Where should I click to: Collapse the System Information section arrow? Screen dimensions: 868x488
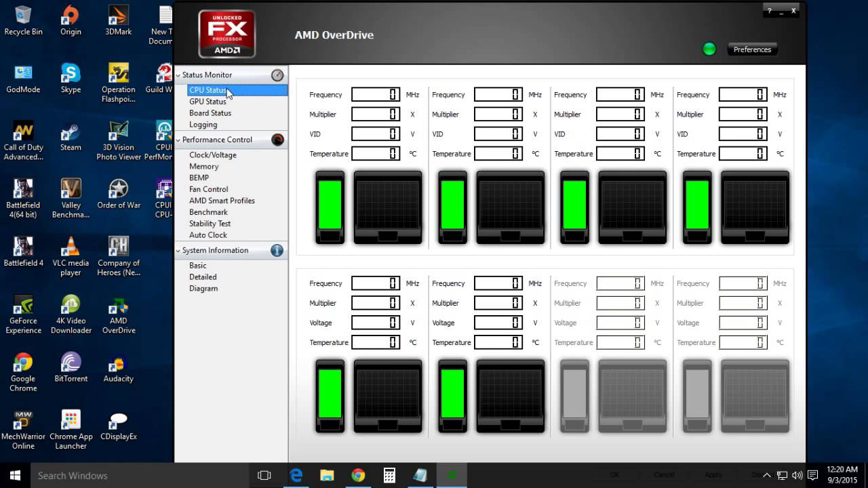coord(178,250)
